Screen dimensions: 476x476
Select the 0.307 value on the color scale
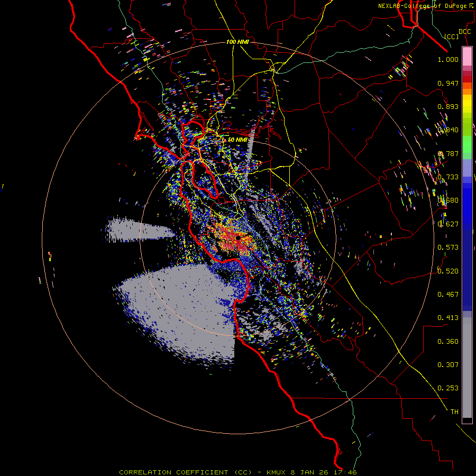click(x=448, y=364)
